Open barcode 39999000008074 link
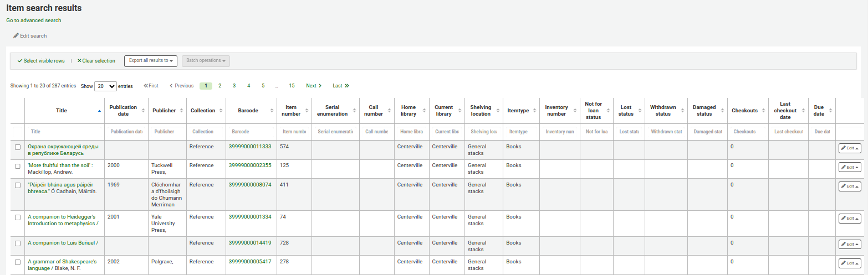This screenshot has height=275, width=868. point(250,185)
